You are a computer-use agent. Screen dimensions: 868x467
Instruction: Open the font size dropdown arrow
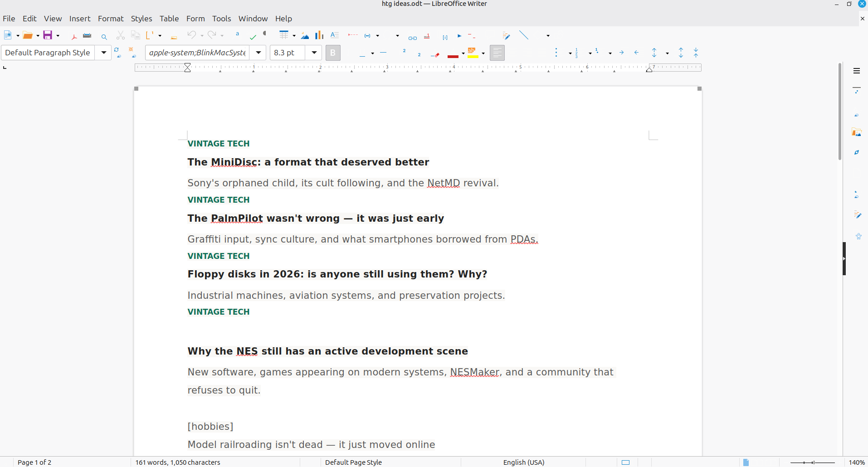point(314,53)
